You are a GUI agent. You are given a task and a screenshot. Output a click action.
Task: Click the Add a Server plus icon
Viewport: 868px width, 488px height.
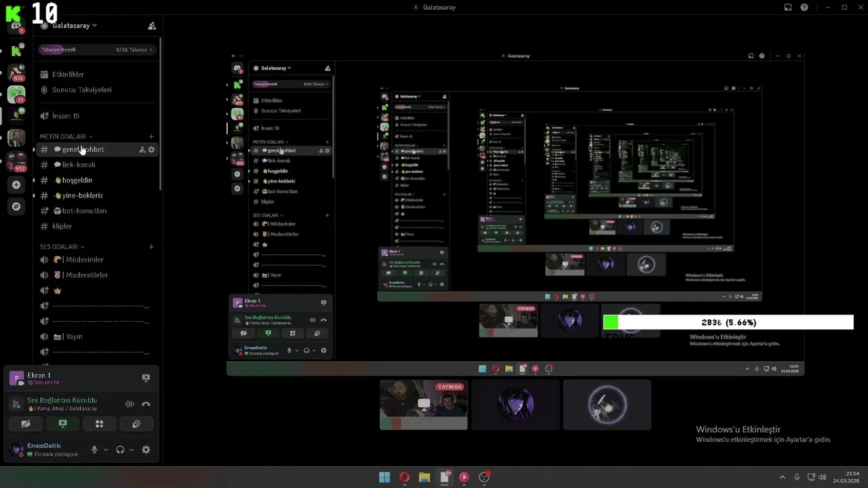[x=16, y=184]
